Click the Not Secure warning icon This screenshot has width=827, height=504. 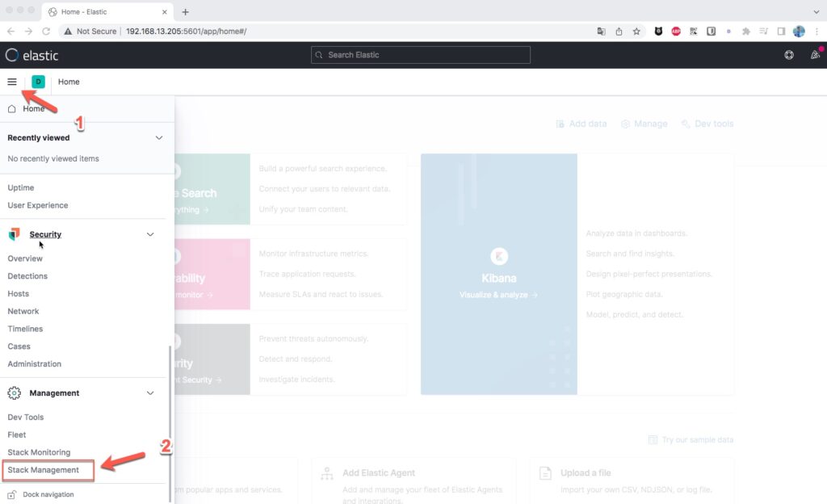(68, 31)
